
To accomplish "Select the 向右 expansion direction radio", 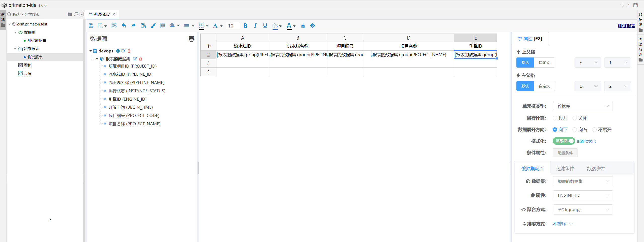I will 575,130.
